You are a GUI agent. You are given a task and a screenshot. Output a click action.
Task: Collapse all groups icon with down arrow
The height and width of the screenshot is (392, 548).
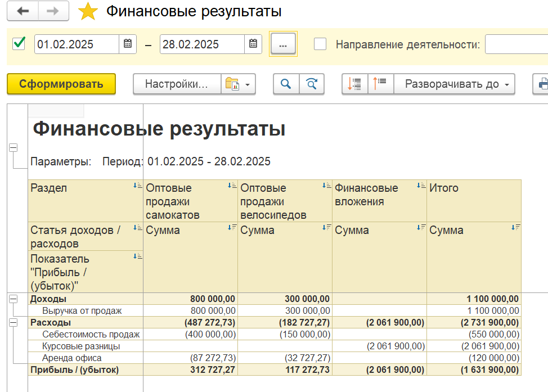click(x=354, y=84)
